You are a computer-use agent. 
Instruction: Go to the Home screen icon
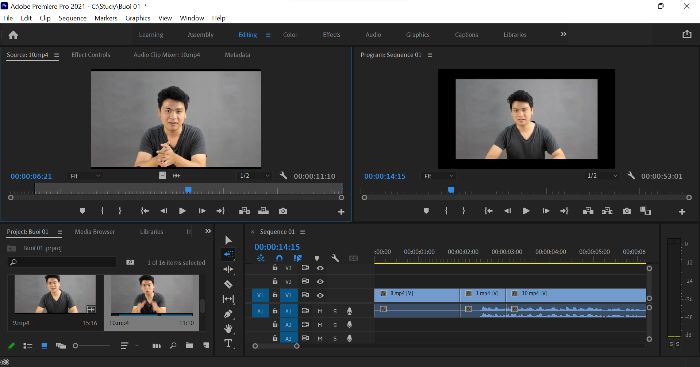tap(13, 35)
